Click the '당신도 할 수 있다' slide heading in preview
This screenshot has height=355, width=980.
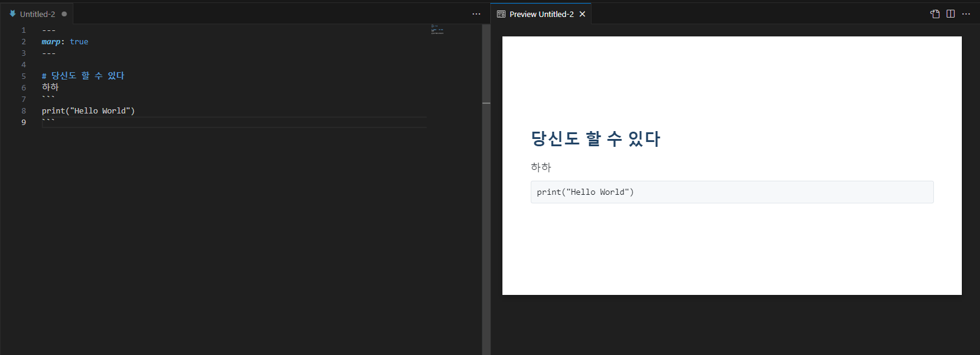tap(595, 139)
